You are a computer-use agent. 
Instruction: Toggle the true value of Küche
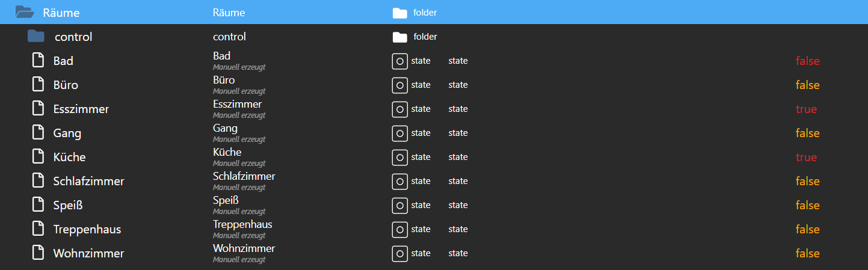click(806, 157)
